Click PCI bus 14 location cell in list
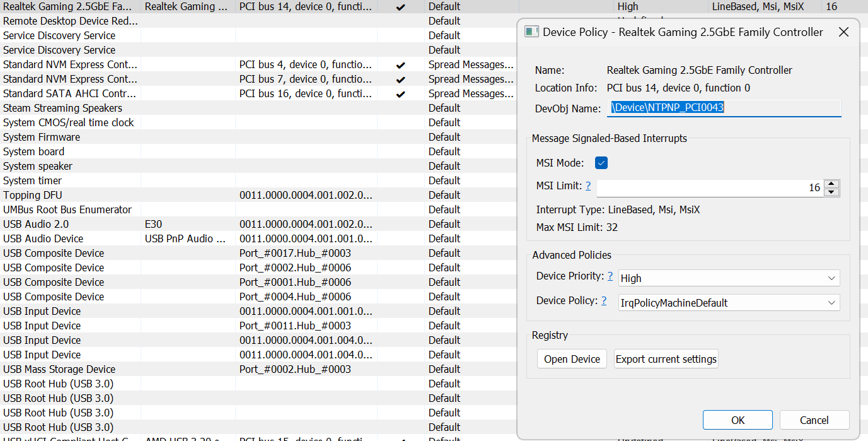The image size is (868, 441). click(306, 7)
